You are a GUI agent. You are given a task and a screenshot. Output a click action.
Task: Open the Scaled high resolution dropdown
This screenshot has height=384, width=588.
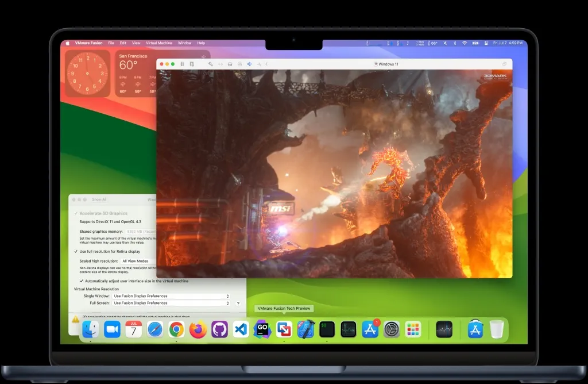click(x=135, y=261)
